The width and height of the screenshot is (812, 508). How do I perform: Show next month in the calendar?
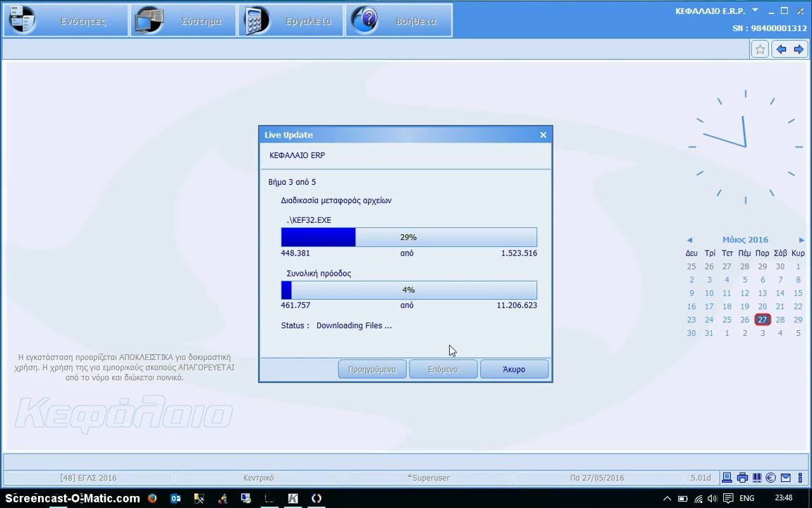[x=801, y=240]
